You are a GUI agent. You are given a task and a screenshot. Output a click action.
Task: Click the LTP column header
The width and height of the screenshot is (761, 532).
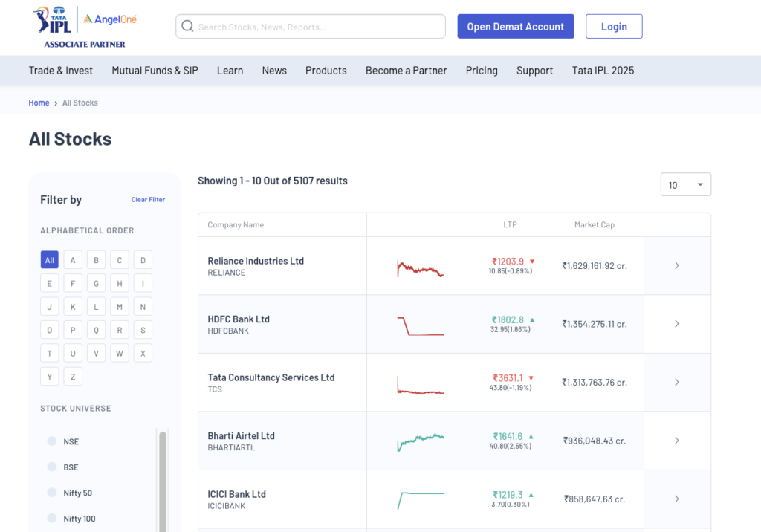click(510, 224)
